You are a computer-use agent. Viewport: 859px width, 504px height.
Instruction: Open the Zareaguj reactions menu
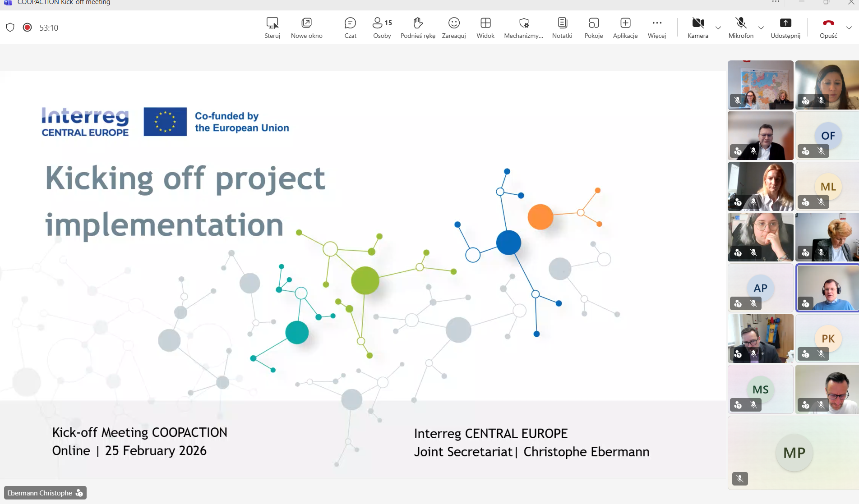coord(453,27)
